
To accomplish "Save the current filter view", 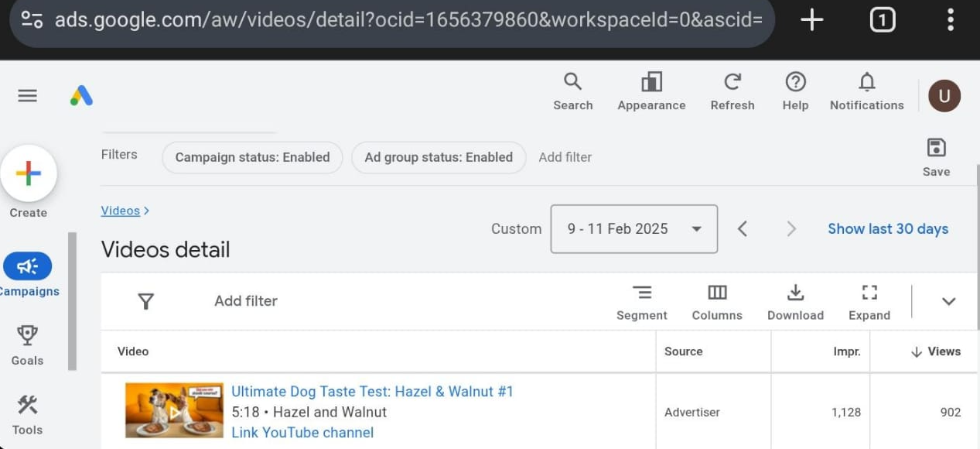I will click(x=936, y=156).
